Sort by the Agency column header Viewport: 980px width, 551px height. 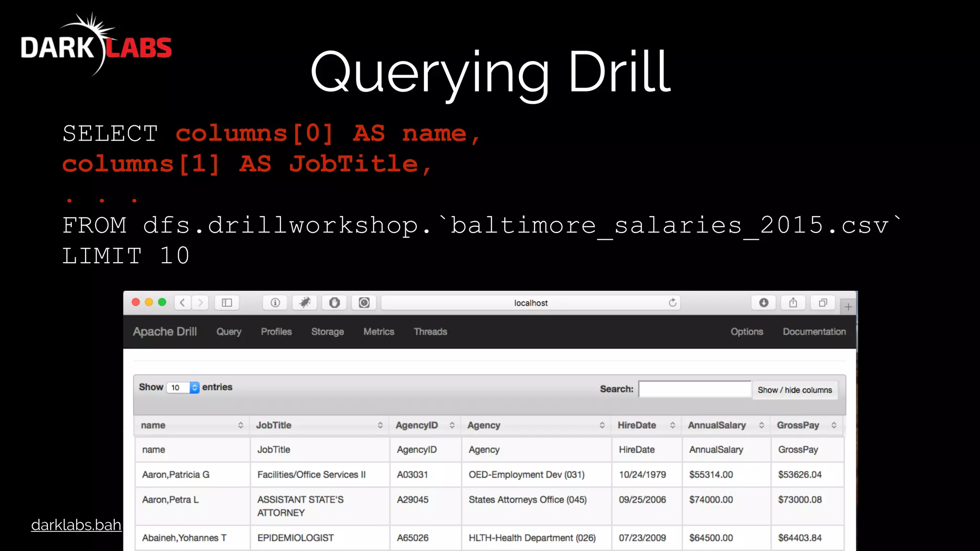tap(536, 425)
